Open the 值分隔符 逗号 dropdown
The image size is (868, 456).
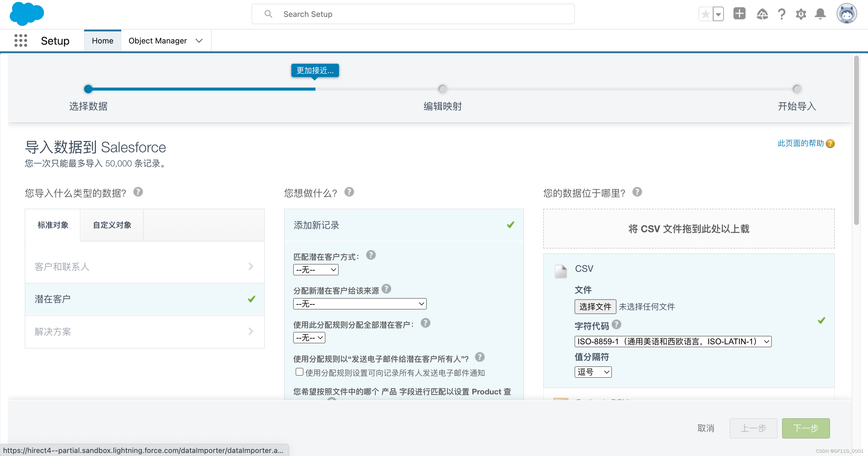593,372
